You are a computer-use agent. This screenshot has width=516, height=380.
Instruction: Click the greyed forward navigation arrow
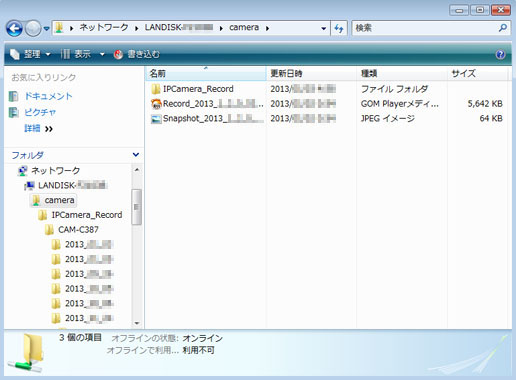[33, 29]
